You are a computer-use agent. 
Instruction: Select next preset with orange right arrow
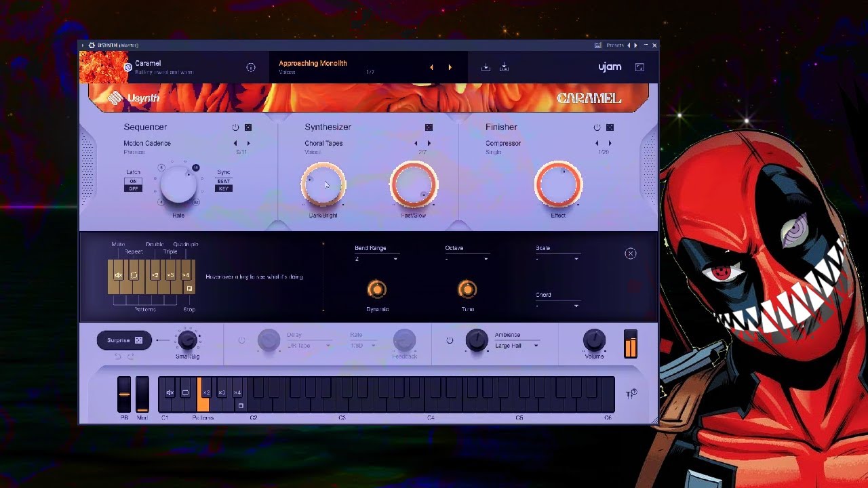coord(450,67)
